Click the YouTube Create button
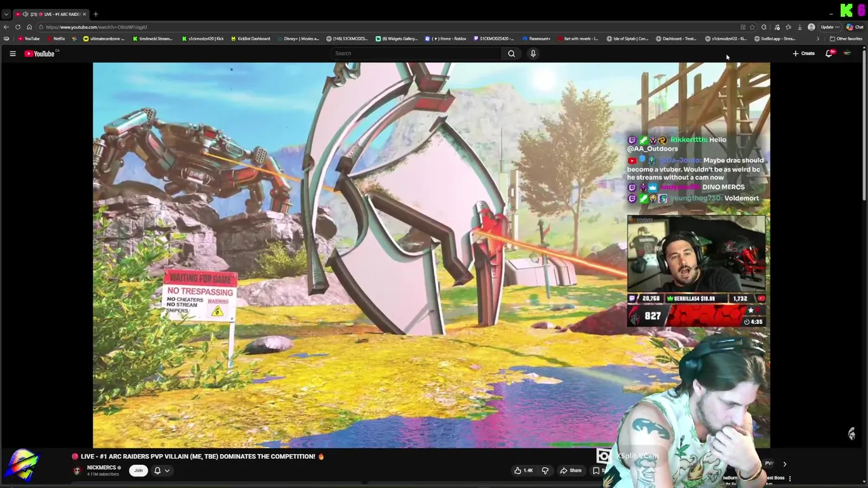868x488 pixels. [804, 54]
